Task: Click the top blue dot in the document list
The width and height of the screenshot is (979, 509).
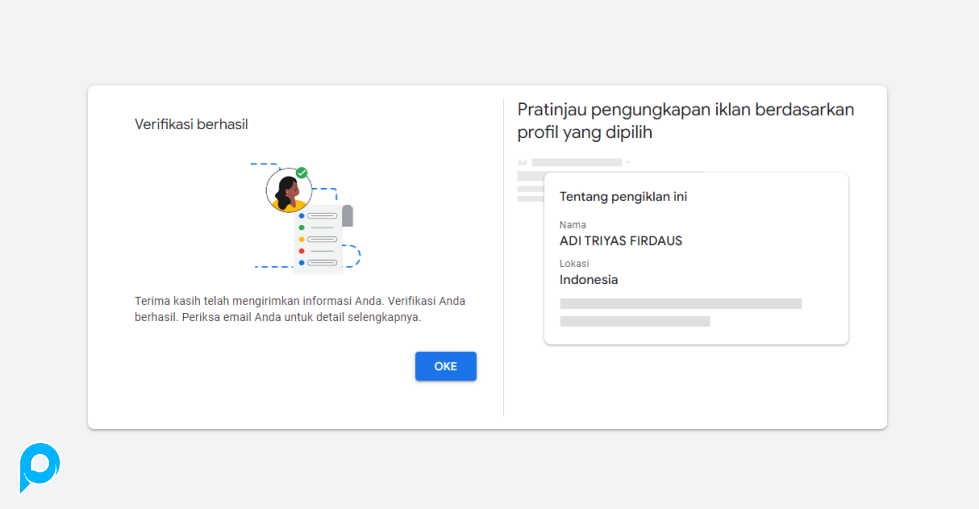Action: pyautogui.click(x=301, y=216)
